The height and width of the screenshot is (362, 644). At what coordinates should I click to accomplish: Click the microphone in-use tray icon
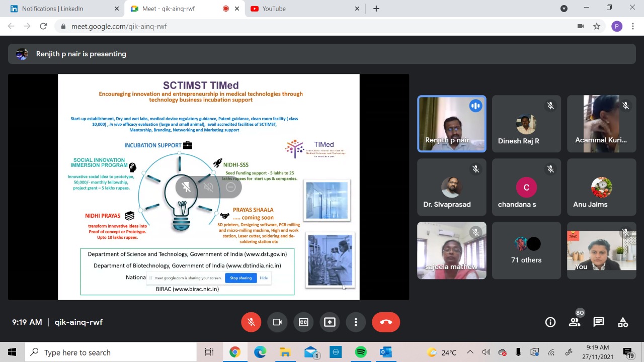(518, 352)
